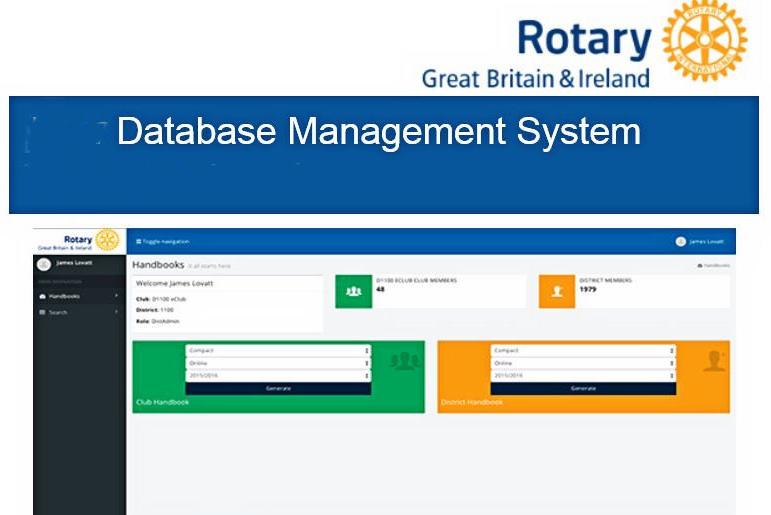Image resolution: width=771 pixels, height=515 pixels.
Task: Click the Handbooks icon in the sidebar menu
Action: pos(42,296)
